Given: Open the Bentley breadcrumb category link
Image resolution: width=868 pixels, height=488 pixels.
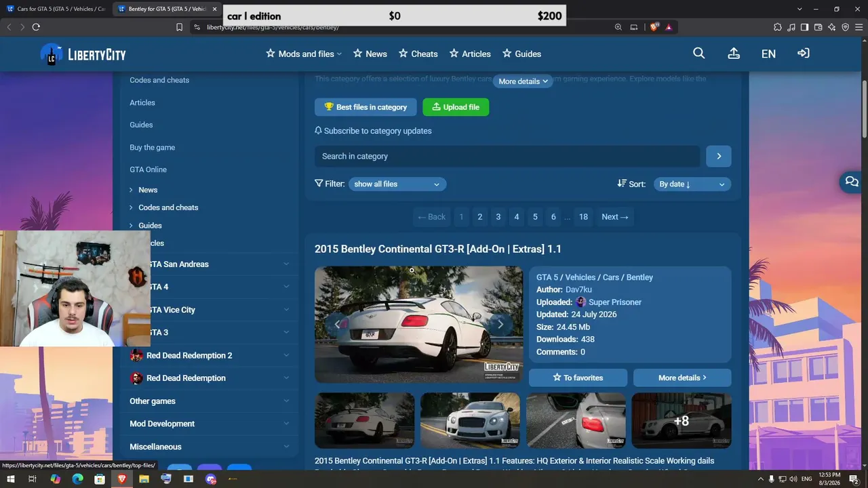Looking at the screenshot, I should (639, 277).
